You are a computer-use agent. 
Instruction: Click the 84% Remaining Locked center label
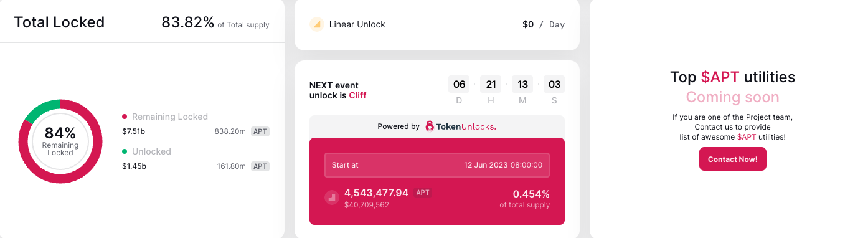pyautogui.click(x=60, y=141)
